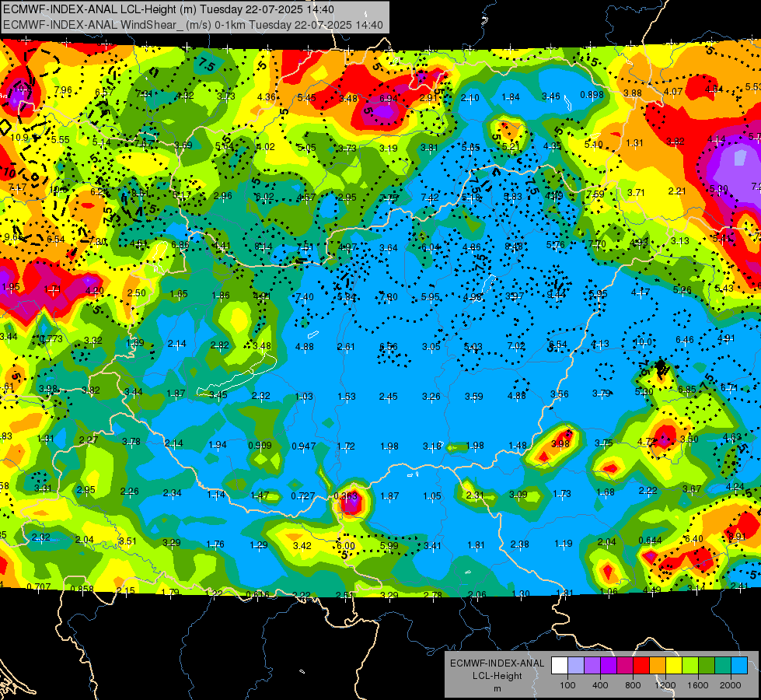This screenshot has width=761, height=700.
Task: Select the grid value 1.05
Action: point(432,496)
